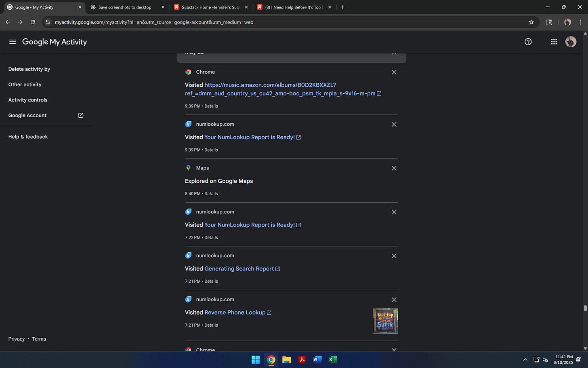The width and height of the screenshot is (588, 368).
Task: Close the Save screenshots to desktop tab
Action: point(163,7)
